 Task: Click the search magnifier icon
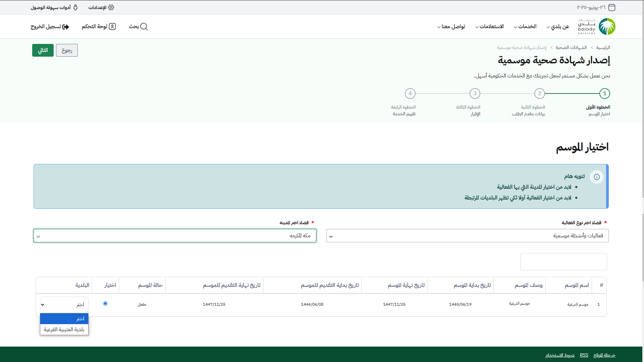click(x=144, y=26)
